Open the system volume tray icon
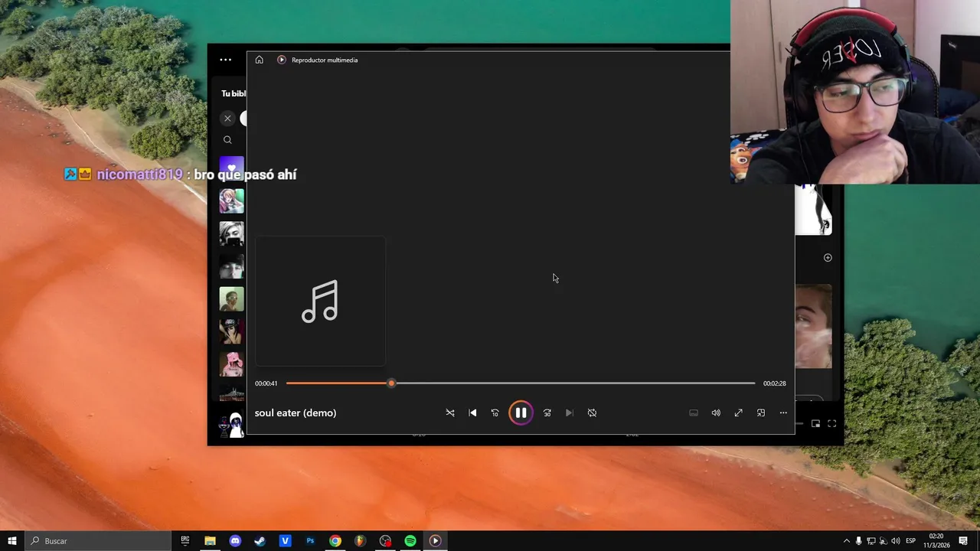The width and height of the screenshot is (980, 551). tap(896, 541)
